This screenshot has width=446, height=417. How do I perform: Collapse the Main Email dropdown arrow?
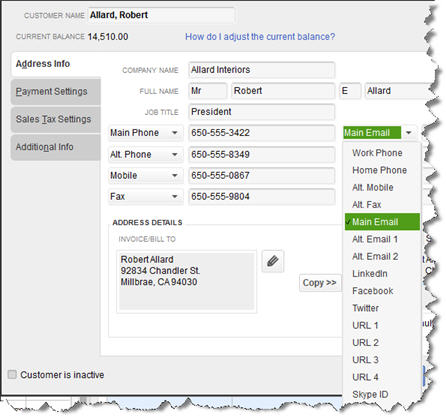coord(409,133)
